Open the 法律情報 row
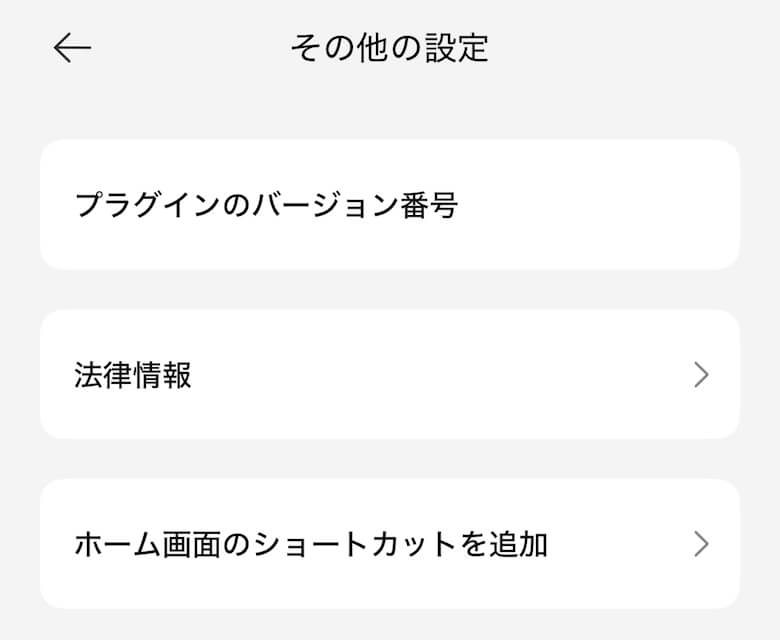 click(389, 375)
